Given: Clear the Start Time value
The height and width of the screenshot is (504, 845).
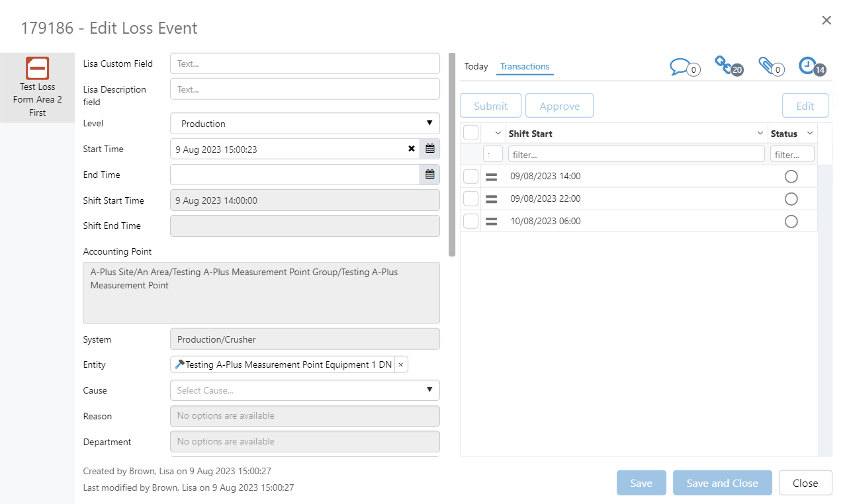Looking at the screenshot, I should [412, 149].
